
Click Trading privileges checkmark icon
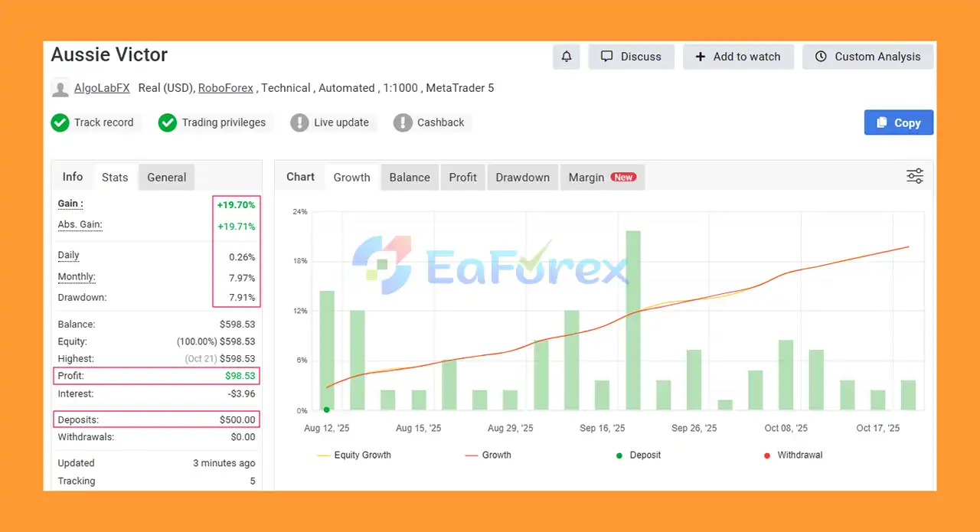(168, 122)
